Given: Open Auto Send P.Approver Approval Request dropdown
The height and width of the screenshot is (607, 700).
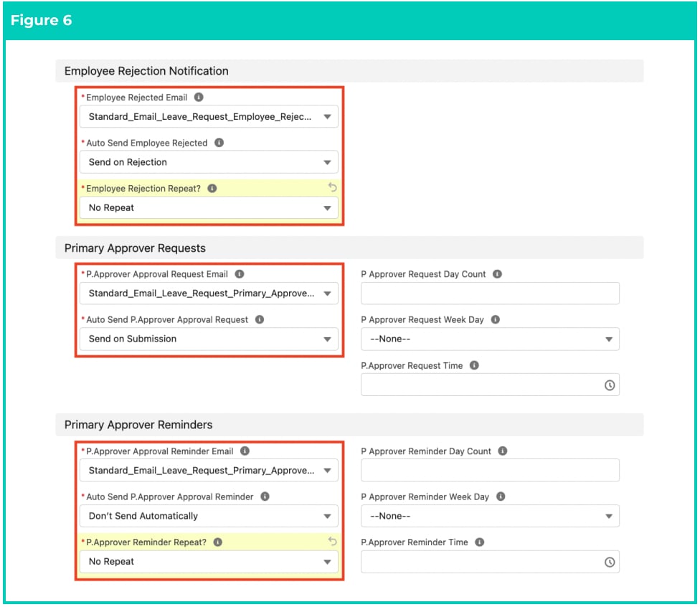Looking at the screenshot, I should (209, 339).
